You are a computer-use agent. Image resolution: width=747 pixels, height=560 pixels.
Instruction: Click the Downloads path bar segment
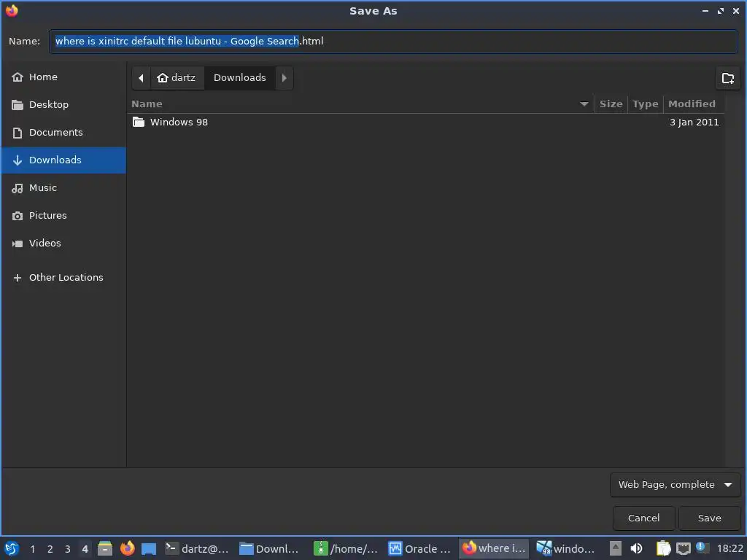[x=239, y=77]
